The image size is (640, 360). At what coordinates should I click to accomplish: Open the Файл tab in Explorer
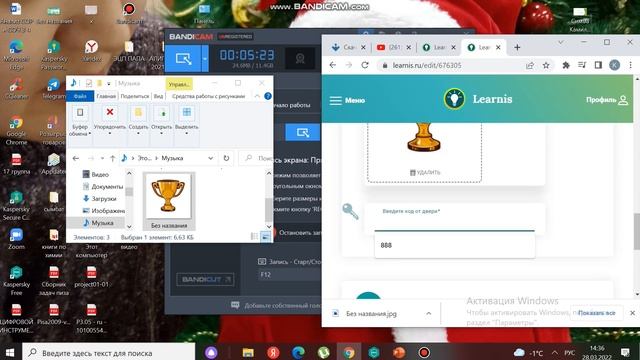(80, 96)
